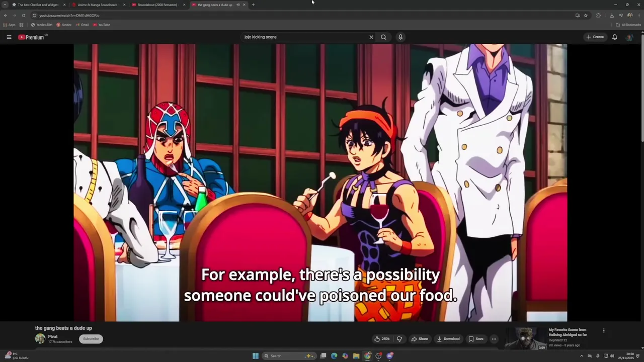Open the Yandex bookmark

[x=64, y=25]
